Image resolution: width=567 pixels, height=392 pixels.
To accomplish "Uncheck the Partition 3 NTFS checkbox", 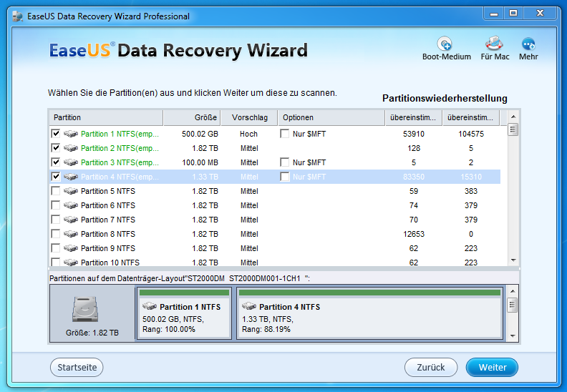I will (x=56, y=162).
